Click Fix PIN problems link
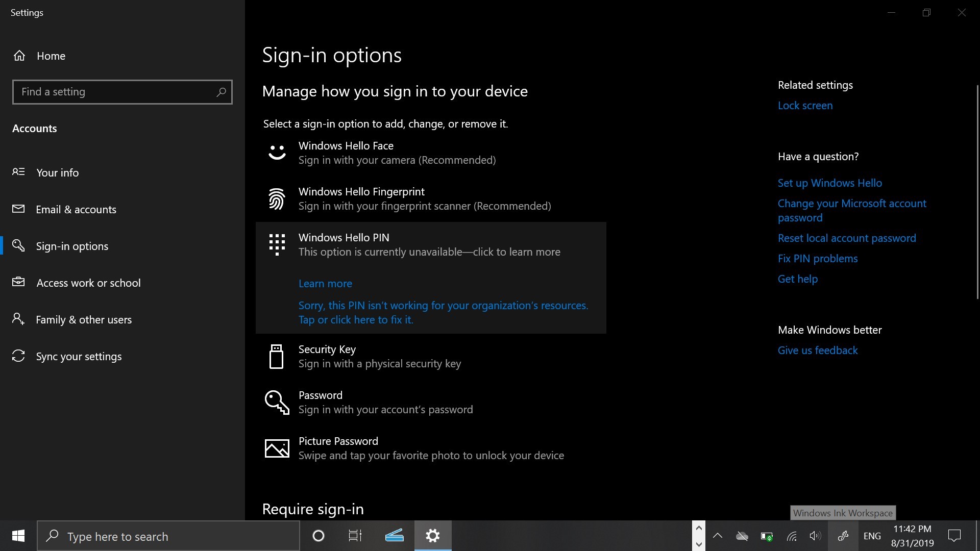The width and height of the screenshot is (980, 551). 818,259
